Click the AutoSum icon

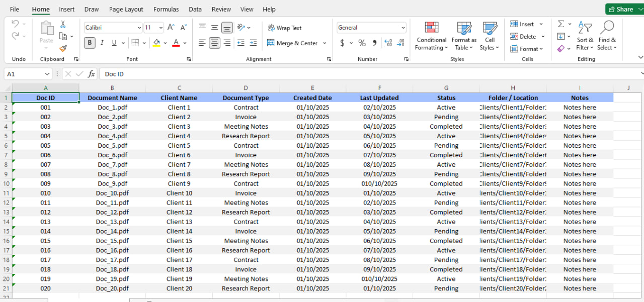[561, 24]
